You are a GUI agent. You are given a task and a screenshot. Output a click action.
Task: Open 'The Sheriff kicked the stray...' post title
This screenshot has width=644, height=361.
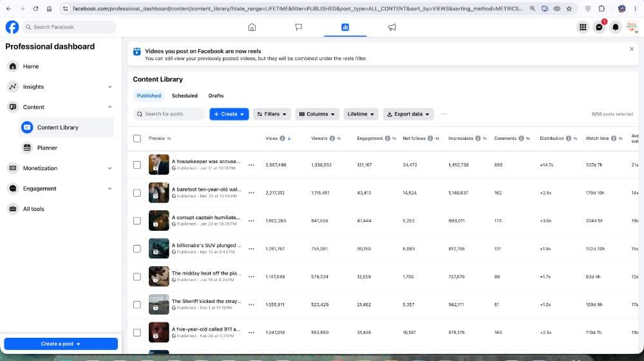(x=206, y=302)
